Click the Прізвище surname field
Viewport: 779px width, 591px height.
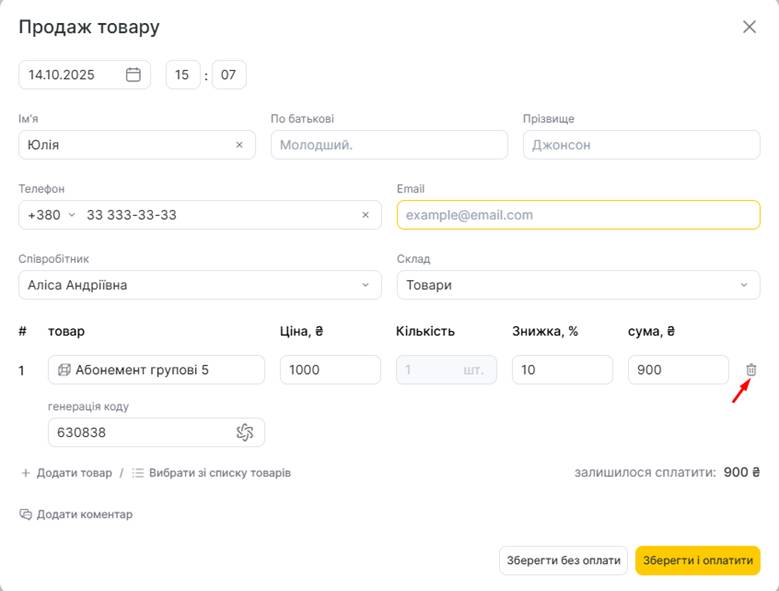tap(641, 145)
